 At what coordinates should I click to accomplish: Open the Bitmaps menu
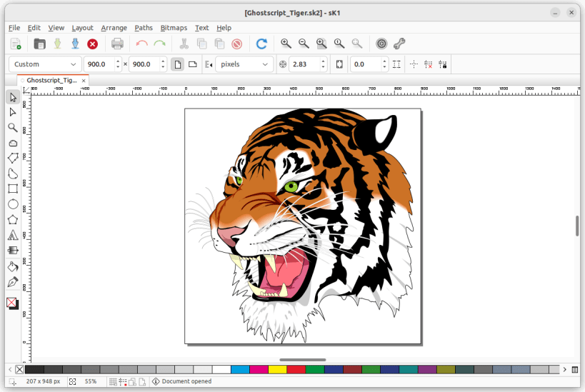point(174,28)
